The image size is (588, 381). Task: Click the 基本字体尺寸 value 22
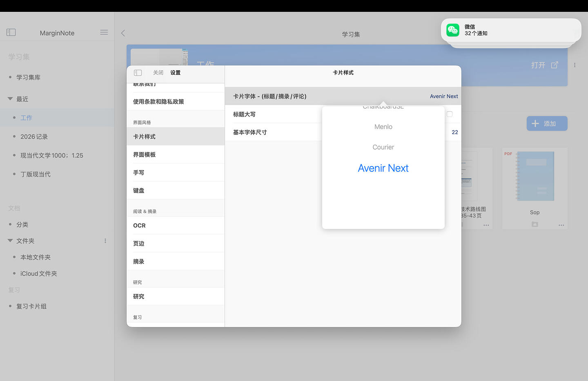coord(455,132)
